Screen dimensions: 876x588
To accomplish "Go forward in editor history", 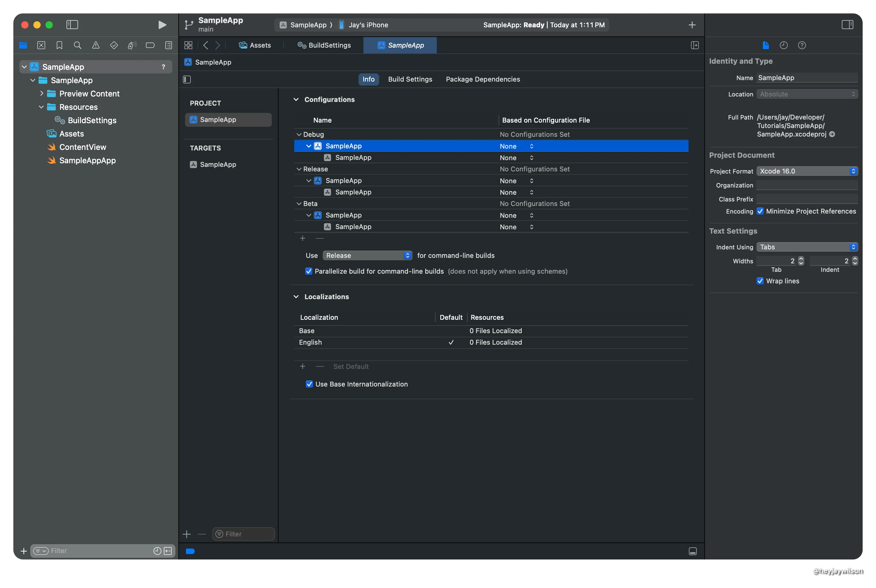I will click(x=218, y=46).
